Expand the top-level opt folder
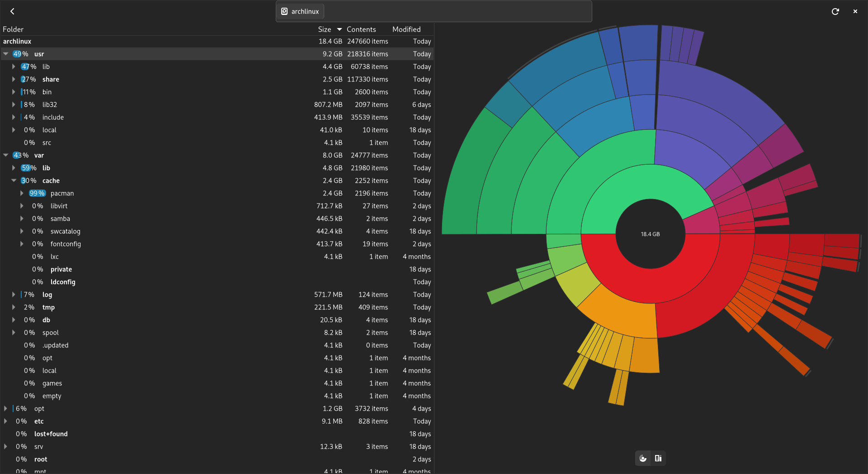Viewport: 868px width, 474px height. (x=6, y=408)
